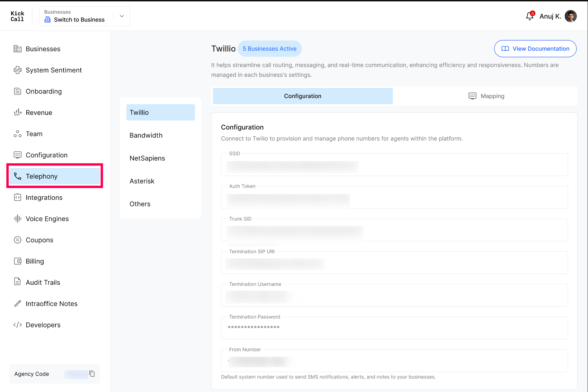Click the building icon beside Switch to Business

coord(47,20)
